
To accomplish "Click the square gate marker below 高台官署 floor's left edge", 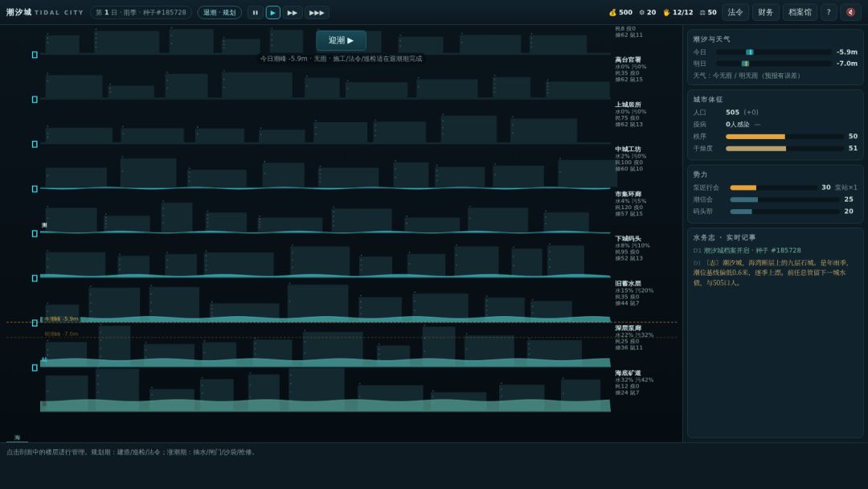I will click(35, 100).
